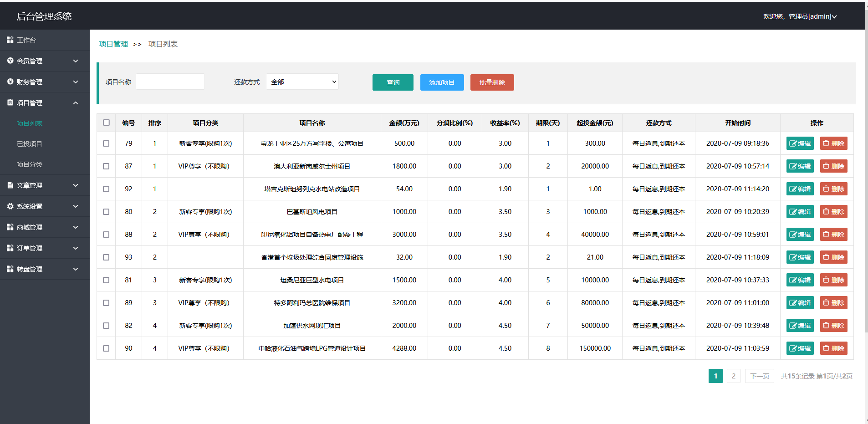
Task: Click the 添加项目 button
Action: [442, 82]
